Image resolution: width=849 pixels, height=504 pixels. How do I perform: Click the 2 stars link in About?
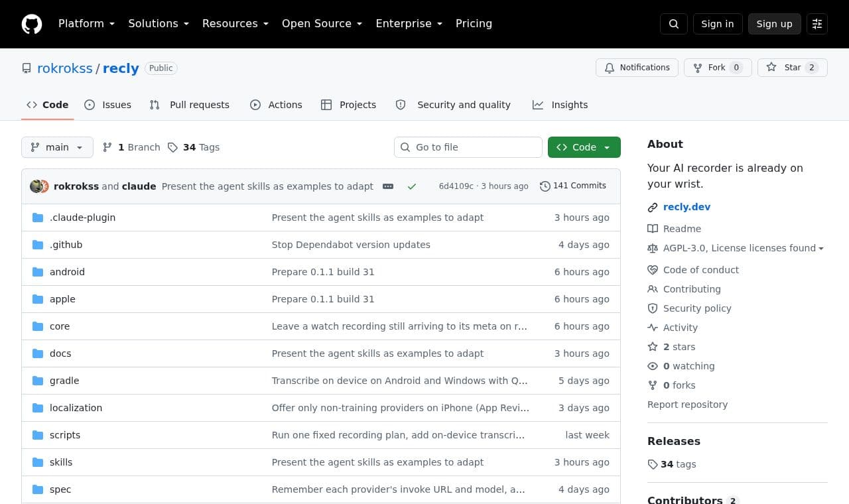pos(671,347)
